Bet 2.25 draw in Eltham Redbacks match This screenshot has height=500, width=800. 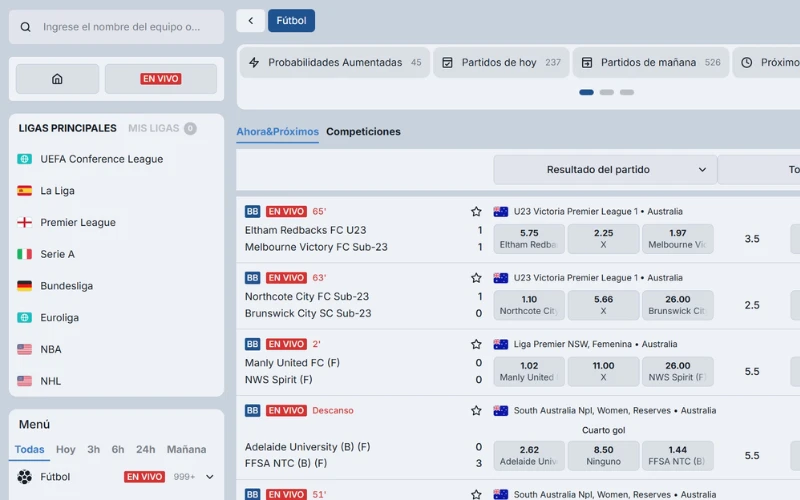point(603,239)
